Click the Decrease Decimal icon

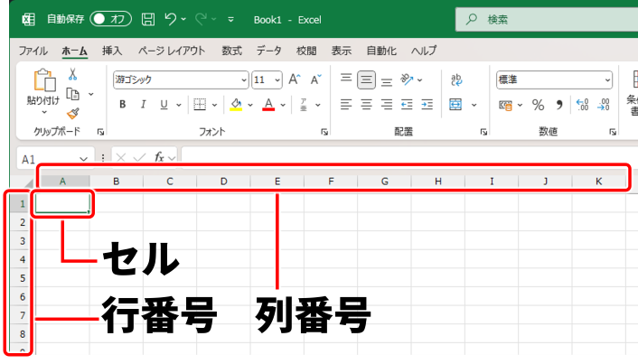(x=603, y=105)
